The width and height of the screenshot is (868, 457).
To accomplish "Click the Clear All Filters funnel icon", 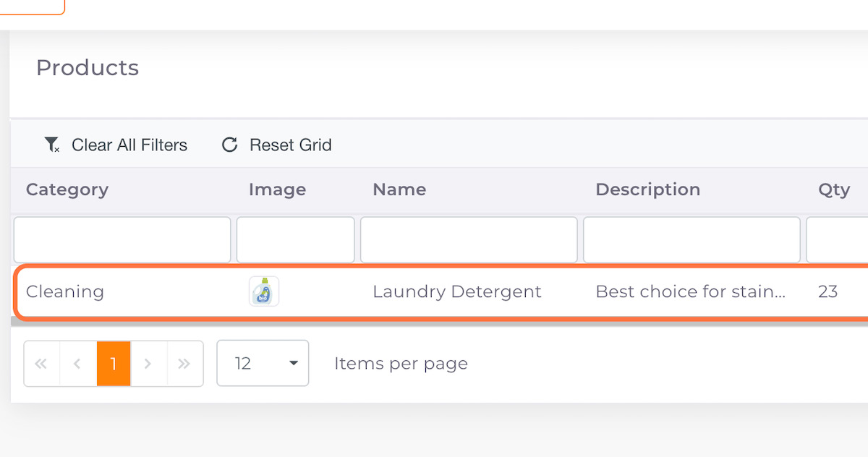I will tap(52, 145).
